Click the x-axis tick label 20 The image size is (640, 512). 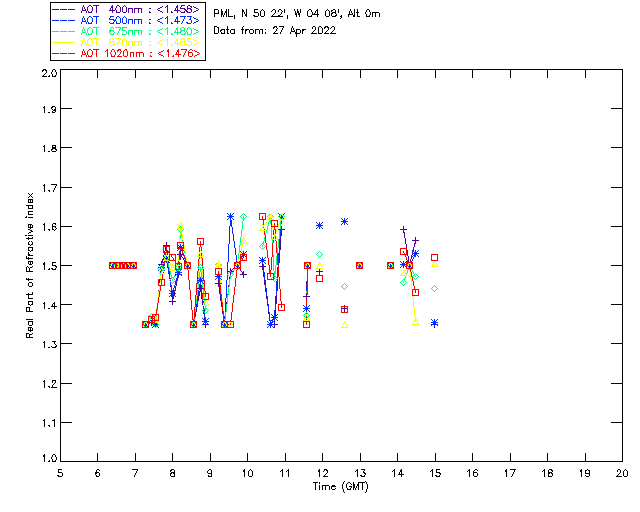[x=622, y=473]
